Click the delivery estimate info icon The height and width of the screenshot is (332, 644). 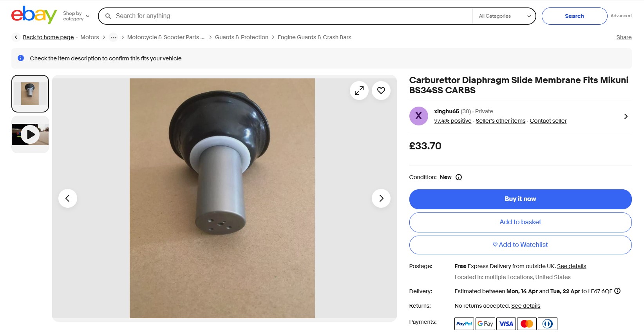[x=617, y=291]
